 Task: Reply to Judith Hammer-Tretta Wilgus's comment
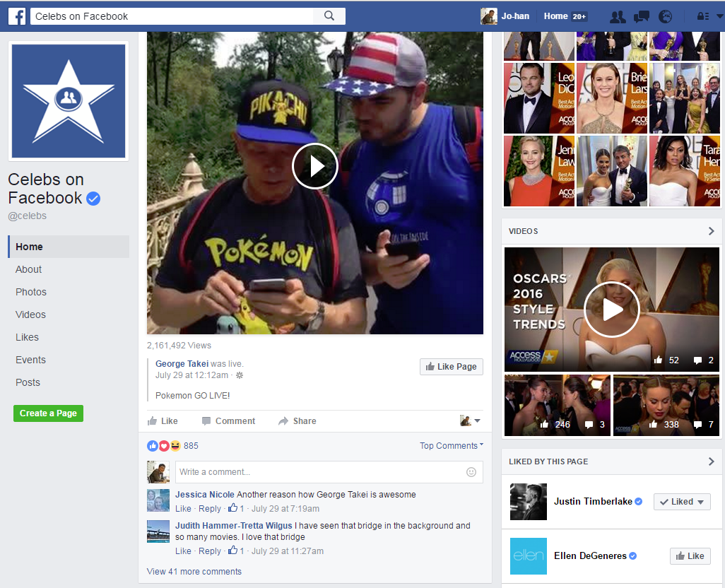(210, 551)
